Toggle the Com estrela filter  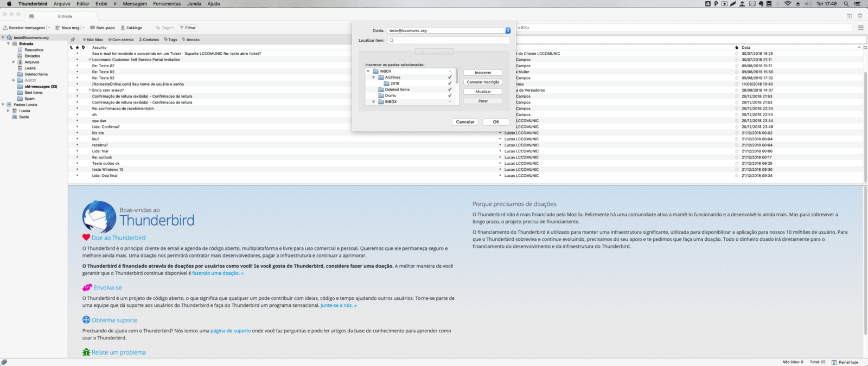tap(121, 40)
